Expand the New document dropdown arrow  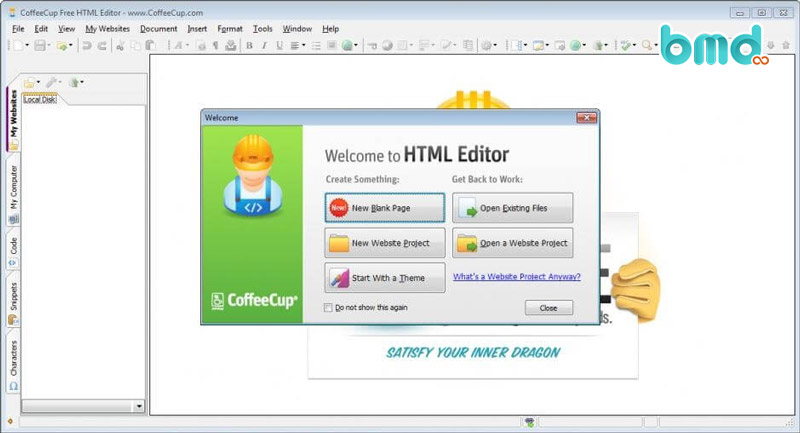(x=27, y=45)
